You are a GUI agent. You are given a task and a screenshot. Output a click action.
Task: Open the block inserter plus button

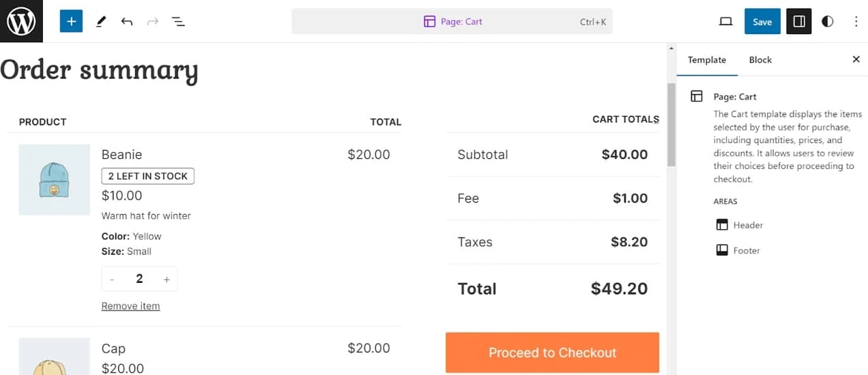(x=71, y=21)
